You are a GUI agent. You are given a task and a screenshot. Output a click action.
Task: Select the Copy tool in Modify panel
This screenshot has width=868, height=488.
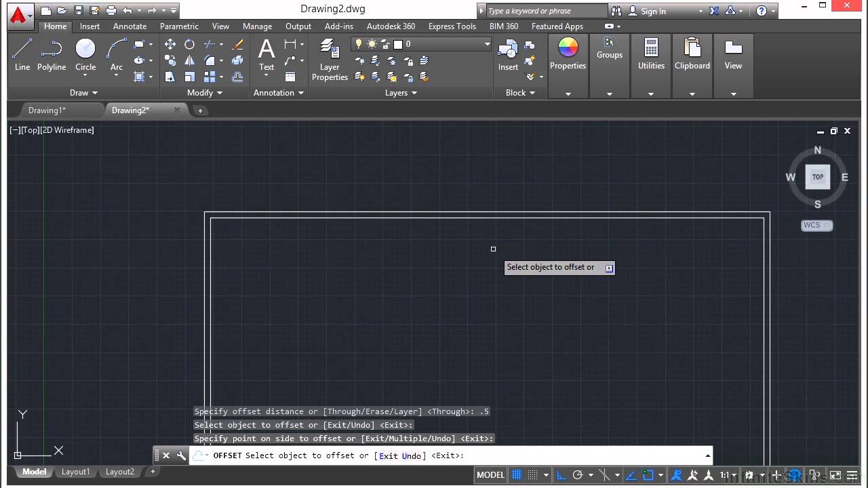click(x=170, y=60)
